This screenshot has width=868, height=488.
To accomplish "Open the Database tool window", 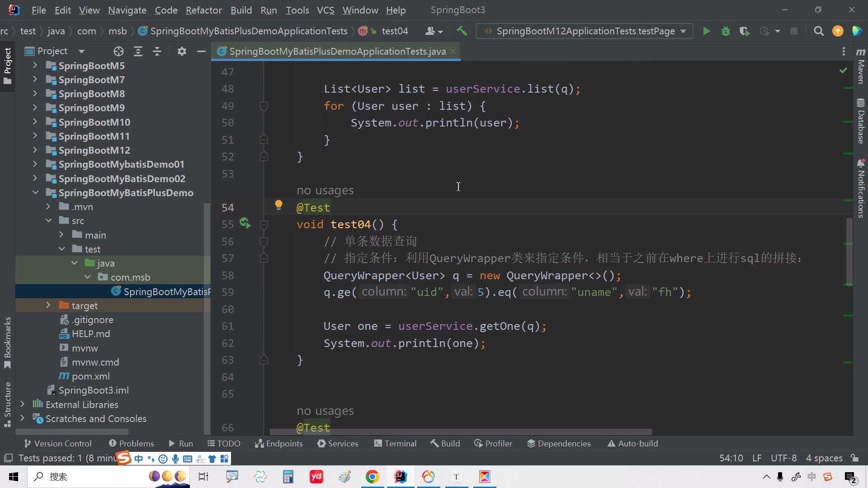I will click(861, 120).
